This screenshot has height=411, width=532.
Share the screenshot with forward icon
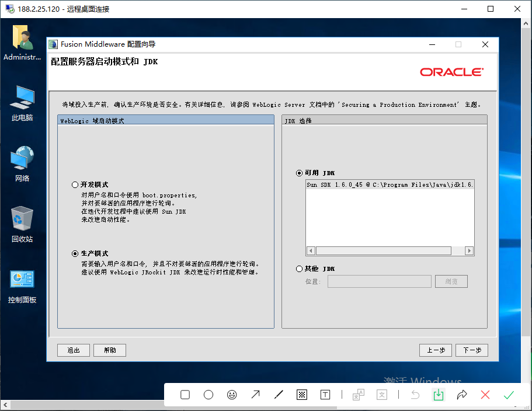coord(462,395)
